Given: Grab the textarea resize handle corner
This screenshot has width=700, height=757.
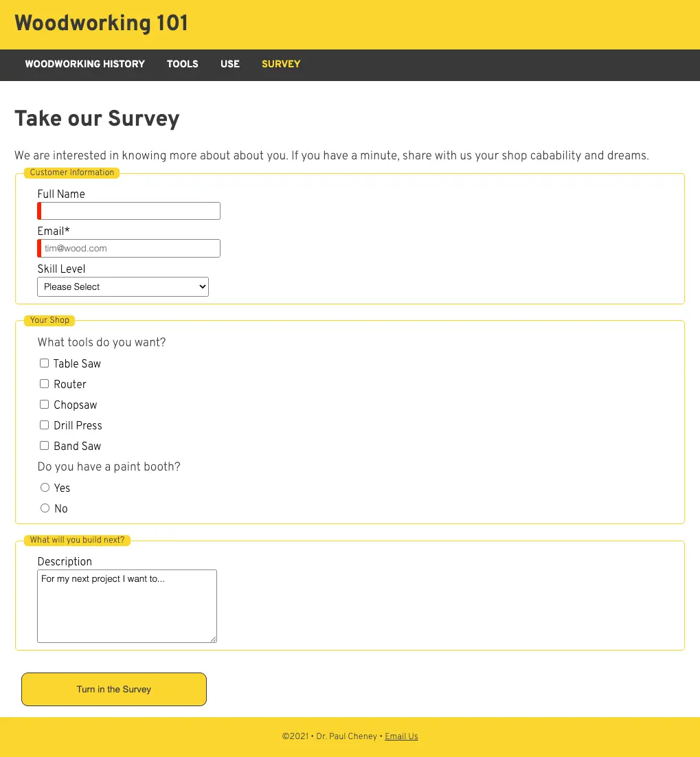Looking at the screenshot, I should 214,640.
